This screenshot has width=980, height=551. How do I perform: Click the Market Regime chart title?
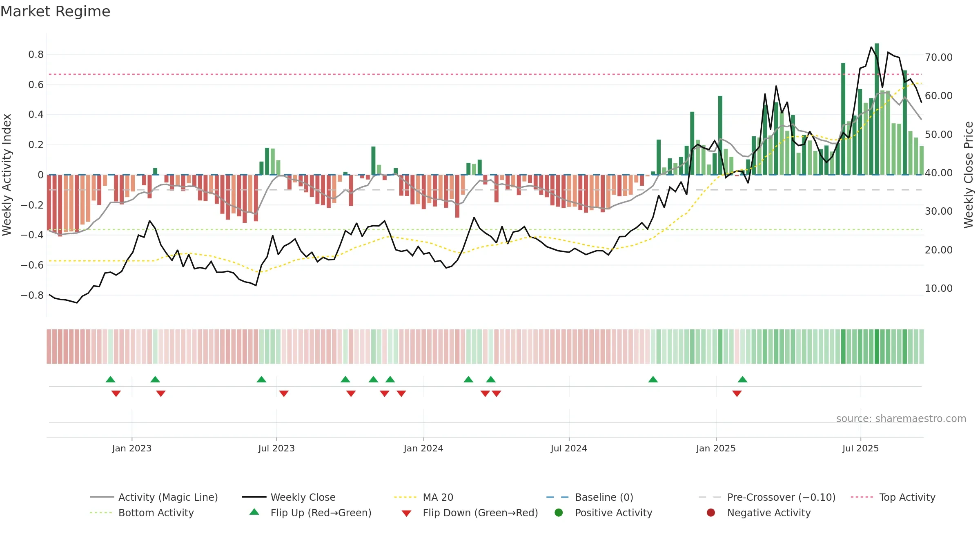(55, 11)
